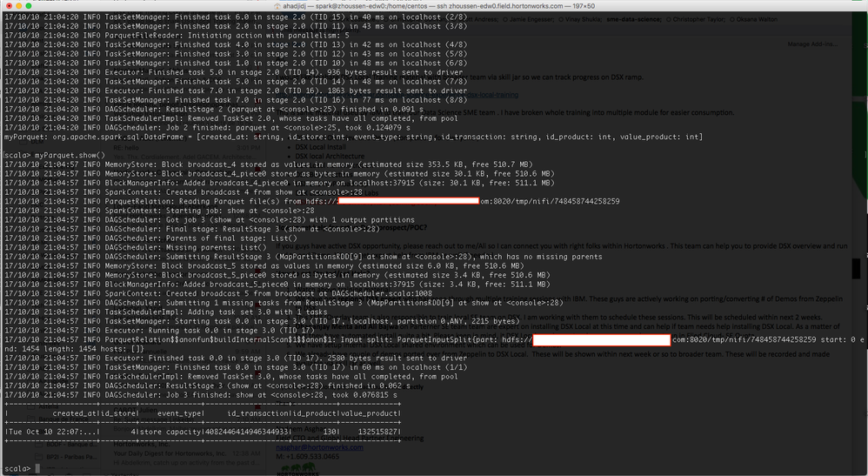Click the Executor line with '1863 bytes result sent to driver'
Screen dimensions: 868x476
236,91
